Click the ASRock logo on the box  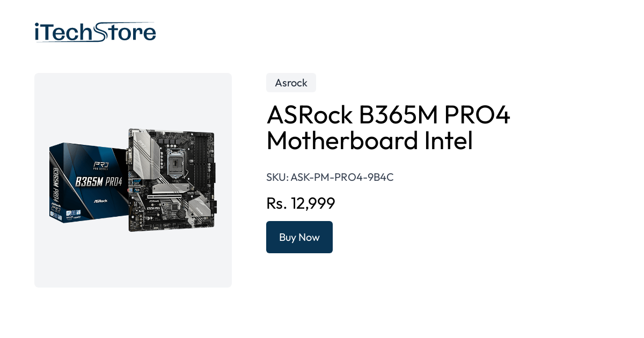click(x=101, y=201)
